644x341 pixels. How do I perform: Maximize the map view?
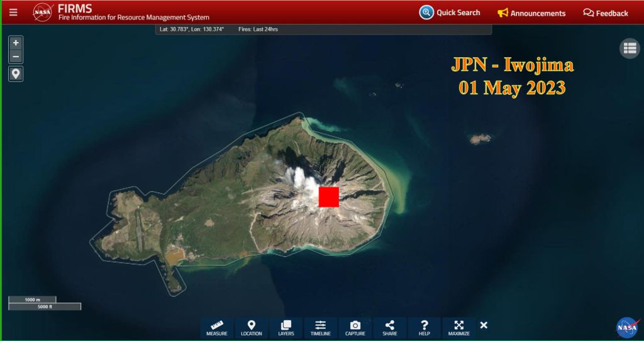pyautogui.click(x=459, y=328)
